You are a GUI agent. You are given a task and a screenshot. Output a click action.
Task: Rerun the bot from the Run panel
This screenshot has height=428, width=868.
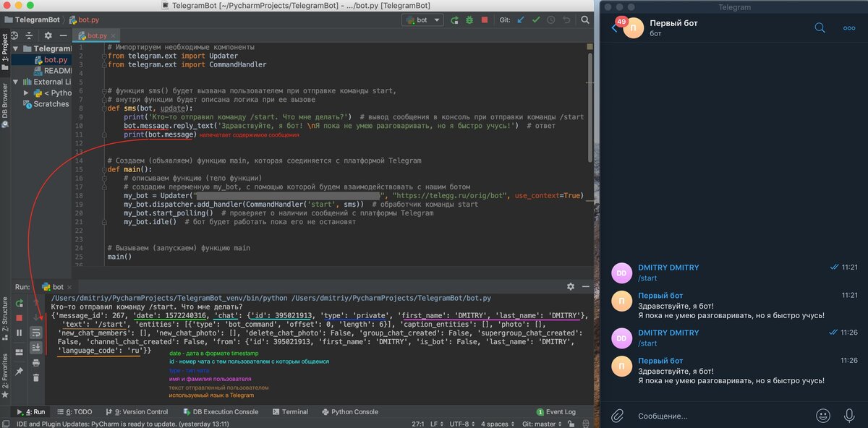(19, 303)
